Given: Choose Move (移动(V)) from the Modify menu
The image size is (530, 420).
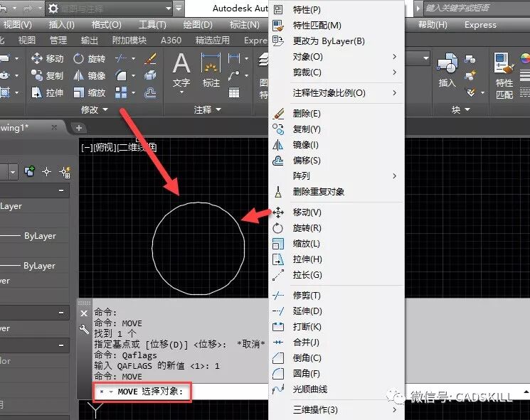Looking at the screenshot, I should coord(336,212).
